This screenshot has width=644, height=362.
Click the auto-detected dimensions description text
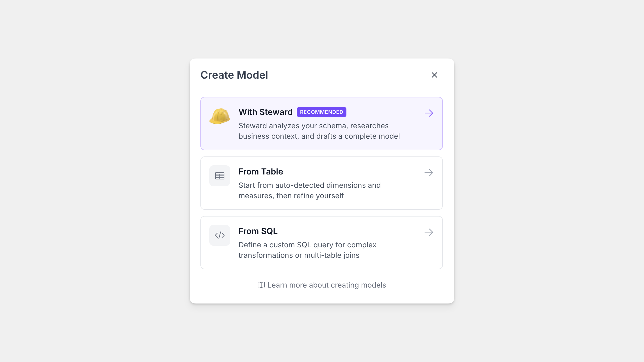(309, 185)
